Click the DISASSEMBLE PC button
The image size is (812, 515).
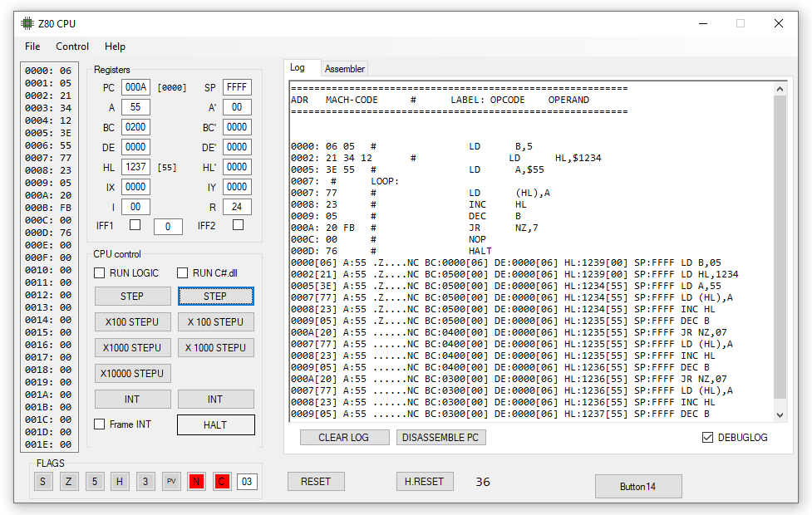(440, 438)
